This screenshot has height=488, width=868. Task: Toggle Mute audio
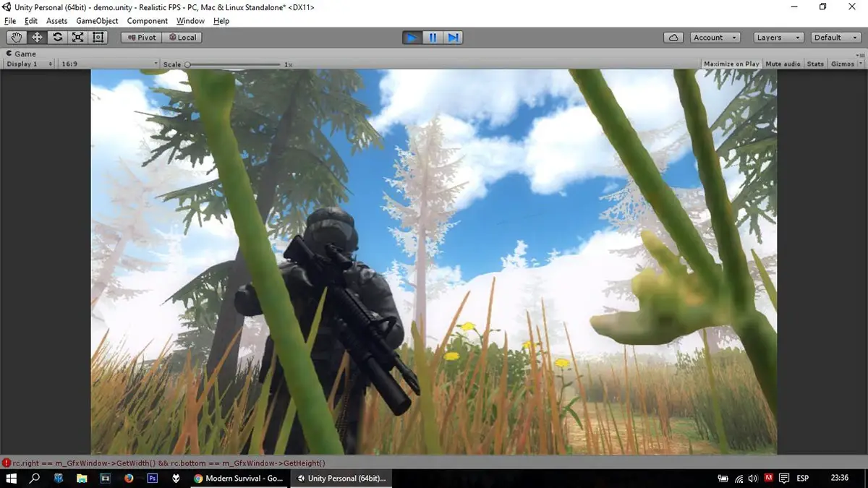(783, 64)
